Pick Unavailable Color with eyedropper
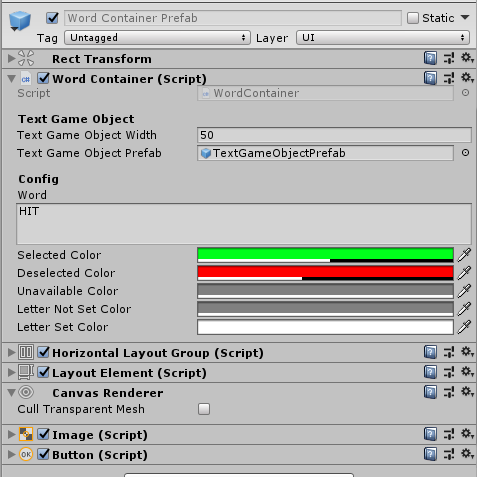Image resolution: width=477 pixels, height=477 pixels. click(x=464, y=291)
